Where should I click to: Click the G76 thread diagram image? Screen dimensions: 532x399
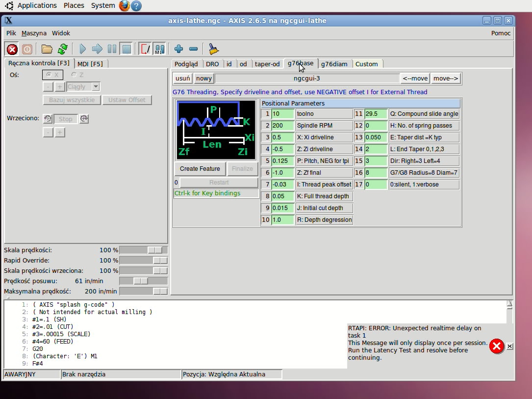(x=216, y=130)
